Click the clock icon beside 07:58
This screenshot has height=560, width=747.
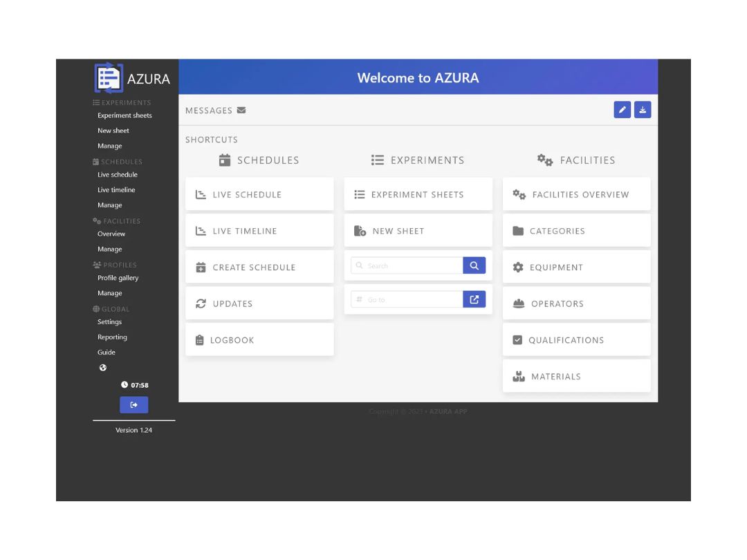click(x=124, y=385)
